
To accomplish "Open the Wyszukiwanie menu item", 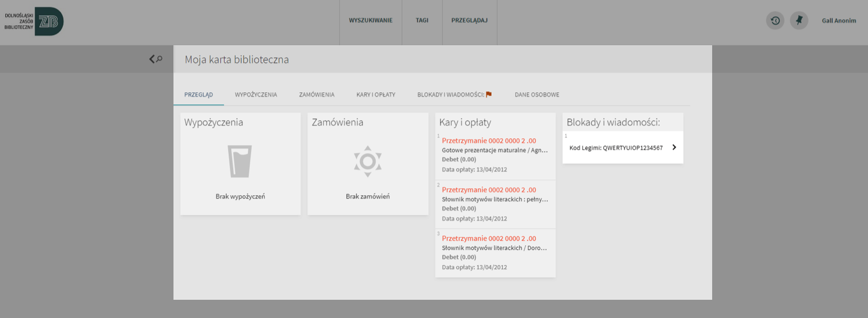I will coord(370,21).
